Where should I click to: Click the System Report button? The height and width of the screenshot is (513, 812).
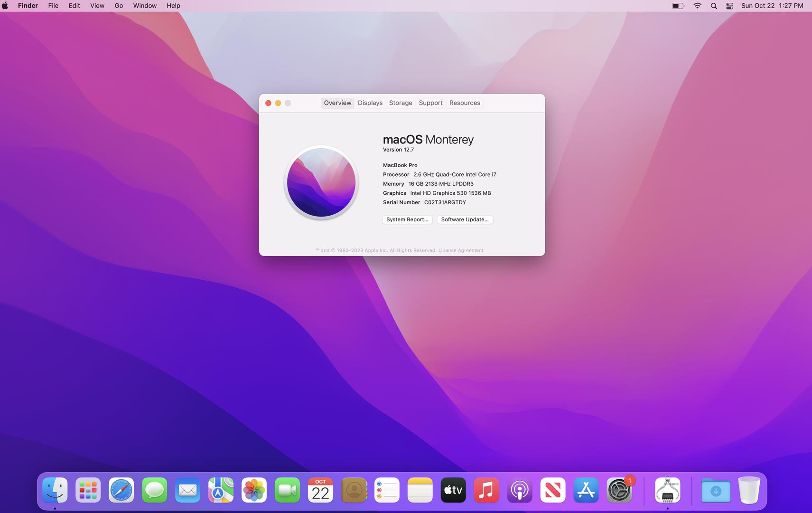coord(407,219)
